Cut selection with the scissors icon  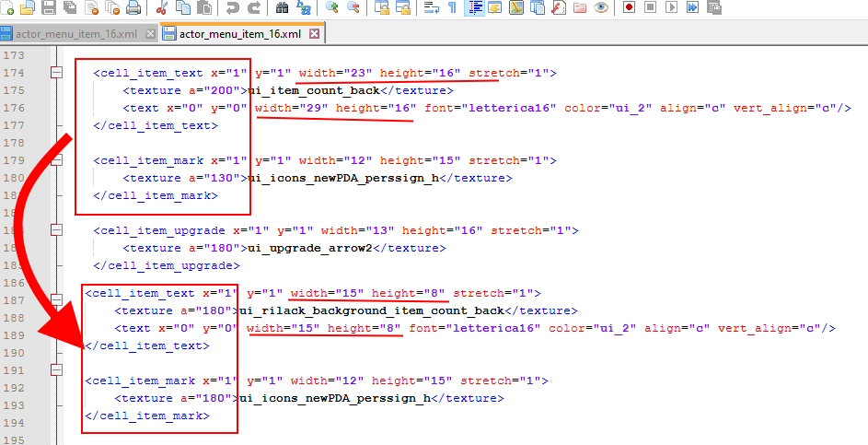[x=162, y=7]
